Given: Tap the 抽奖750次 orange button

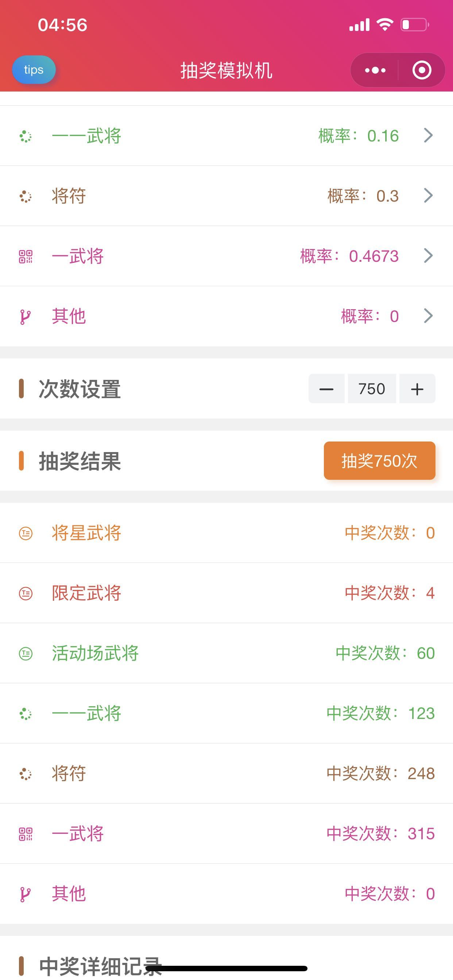Looking at the screenshot, I should [380, 460].
